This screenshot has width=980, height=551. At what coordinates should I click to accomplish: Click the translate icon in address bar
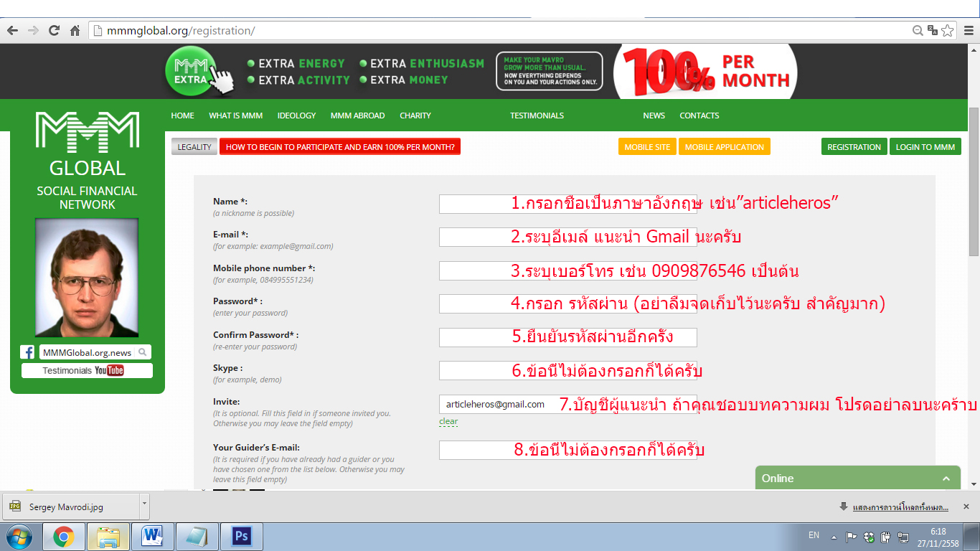(x=933, y=31)
